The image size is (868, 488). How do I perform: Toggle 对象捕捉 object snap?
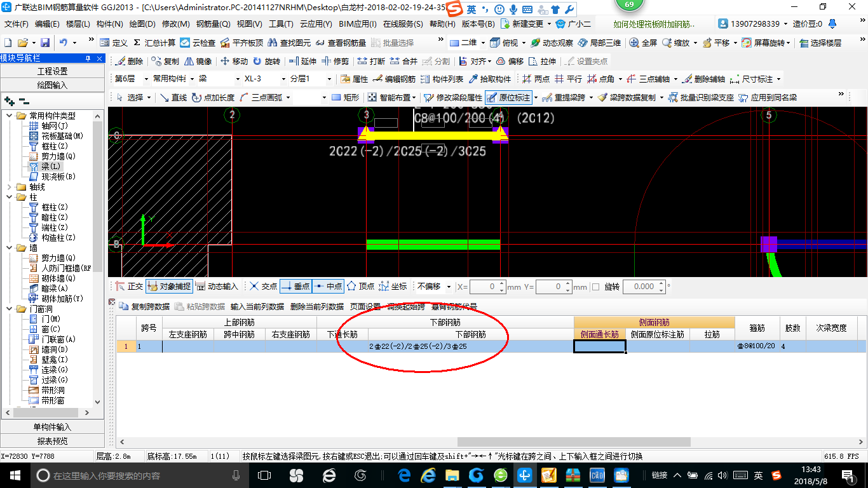click(169, 287)
